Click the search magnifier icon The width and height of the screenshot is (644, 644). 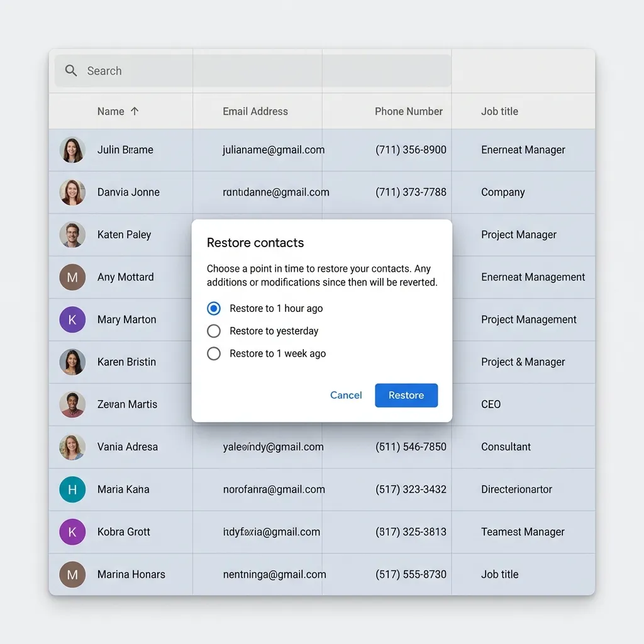pyautogui.click(x=71, y=70)
